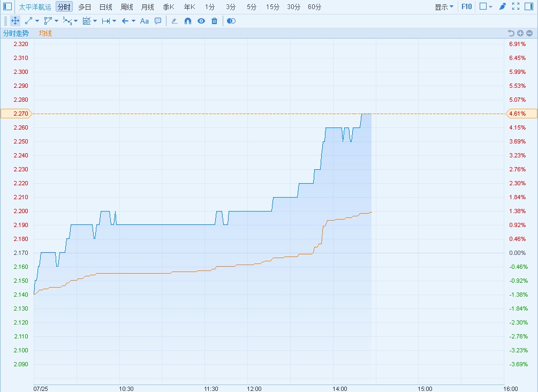
Task: Open the paintbrush drawing tools
Action: point(502,7)
